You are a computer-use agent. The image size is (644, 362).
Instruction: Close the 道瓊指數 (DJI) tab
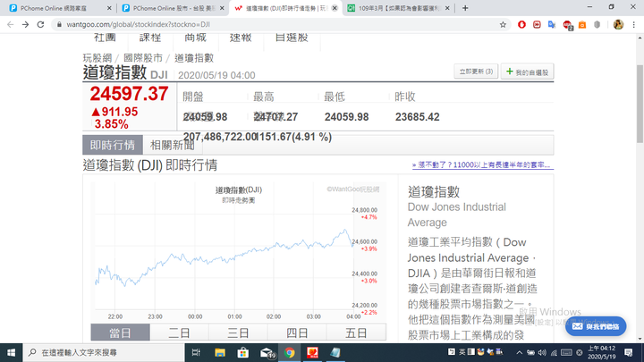pyautogui.click(x=335, y=8)
